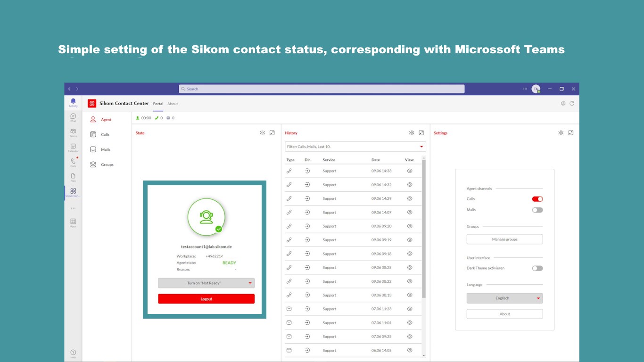Image resolution: width=644 pixels, height=362 pixels.
Task: Open the Englisch language dropdown
Action: pyautogui.click(x=504, y=298)
